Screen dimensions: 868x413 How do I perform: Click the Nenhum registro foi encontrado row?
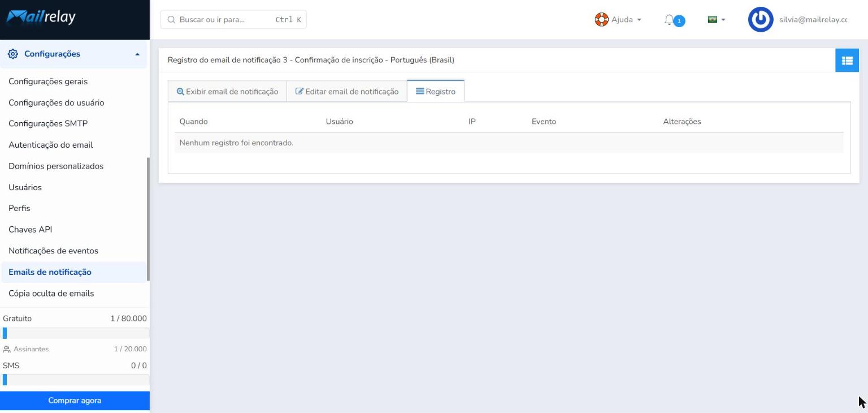pos(509,143)
